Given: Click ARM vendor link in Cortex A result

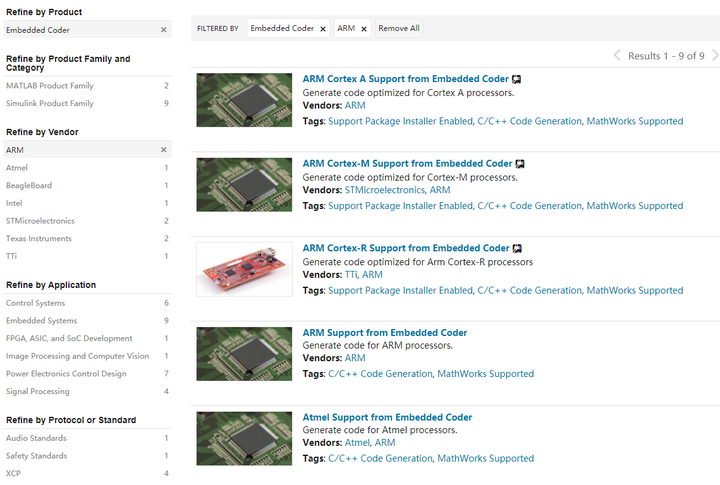Looking at the screenshot, I should pos(355,105).
